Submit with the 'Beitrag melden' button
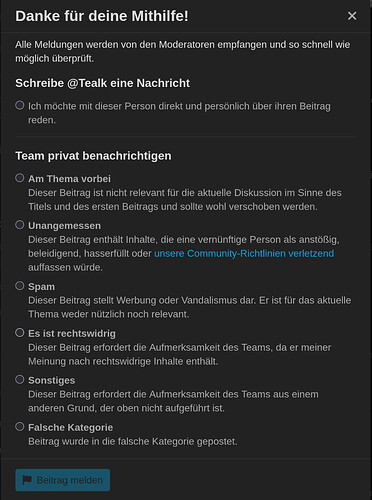The image size is (372, 500). (x=63, y=480)
